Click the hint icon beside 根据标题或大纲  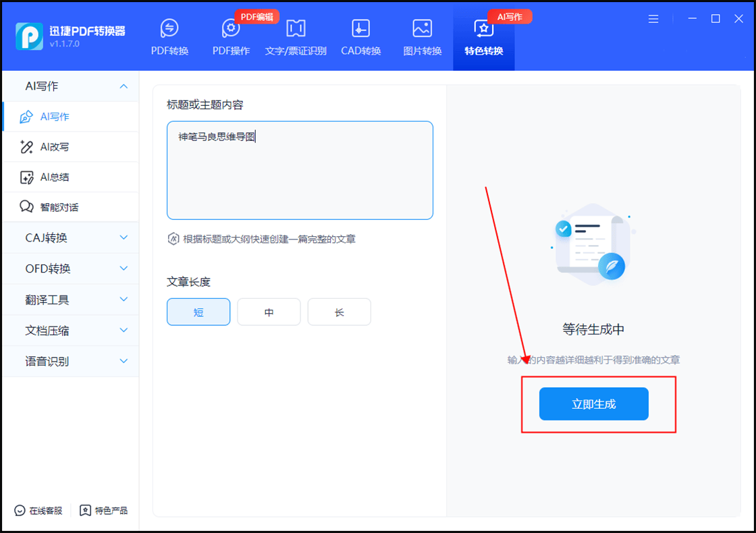click(x=173, y=239)
